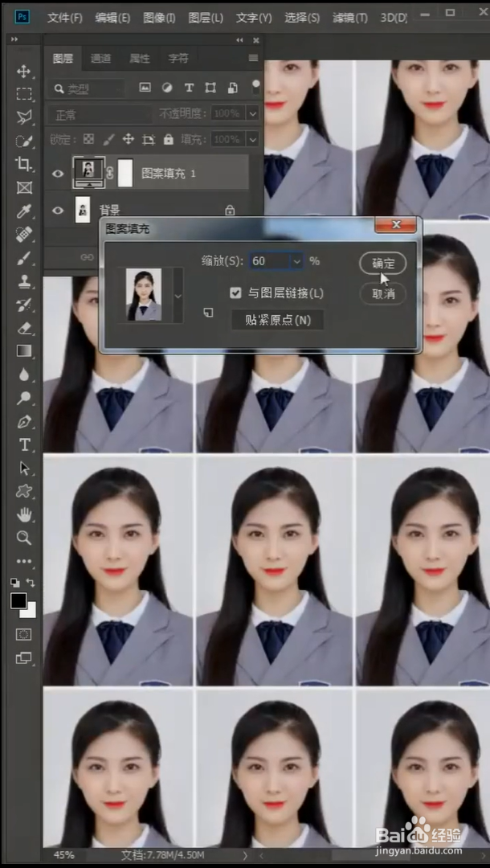This screenshot has width=490, height=868.
Task: Select the Custom Shape tool
Action: click(x=24, y=492)
